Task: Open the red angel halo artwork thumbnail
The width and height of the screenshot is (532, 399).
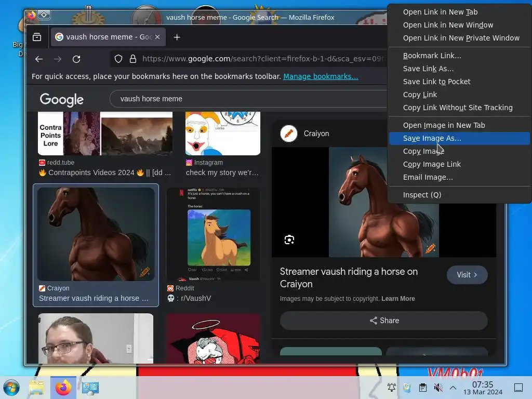Action: [x=214, y=338]
